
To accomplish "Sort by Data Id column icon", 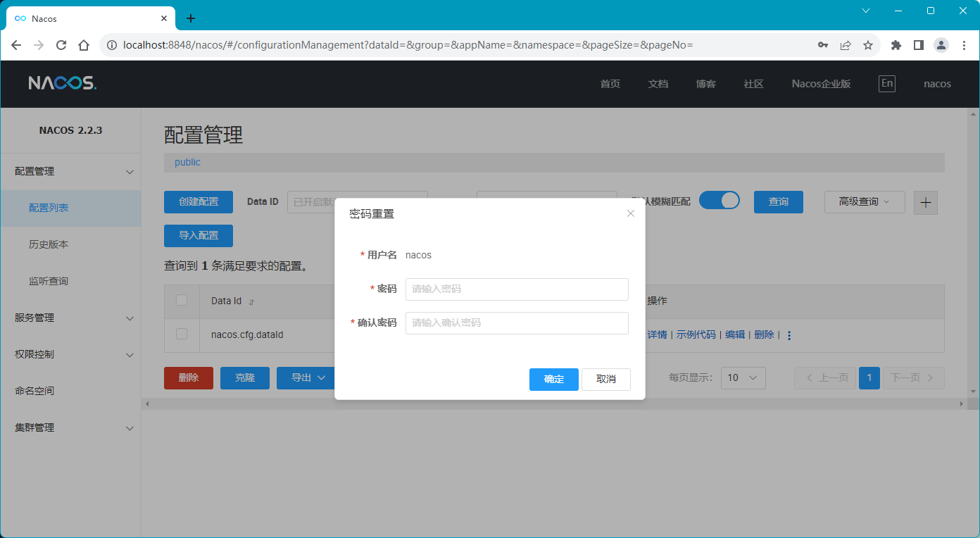I will click(x=251, y=301).
